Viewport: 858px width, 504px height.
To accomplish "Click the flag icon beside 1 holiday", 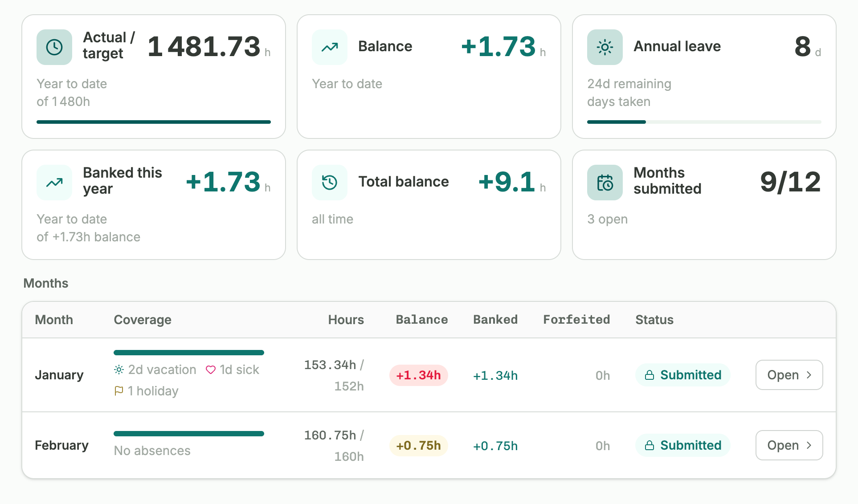I will pos(119,391).
